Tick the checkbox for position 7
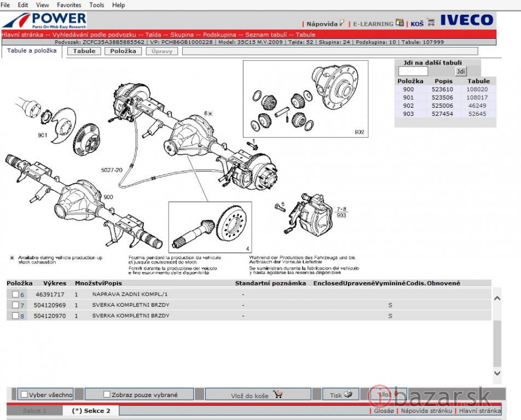Image resolution: width=521 pixels, height=420 pixels. 15,305
